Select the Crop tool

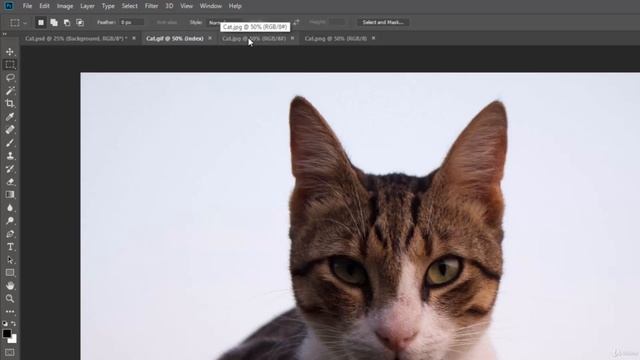(10, 104)
